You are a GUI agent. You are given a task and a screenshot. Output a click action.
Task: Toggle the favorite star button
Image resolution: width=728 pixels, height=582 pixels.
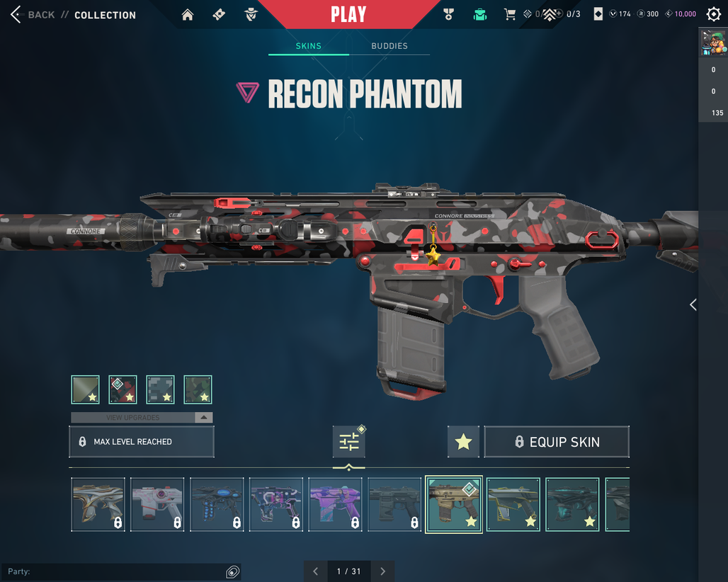coord(463,442)
